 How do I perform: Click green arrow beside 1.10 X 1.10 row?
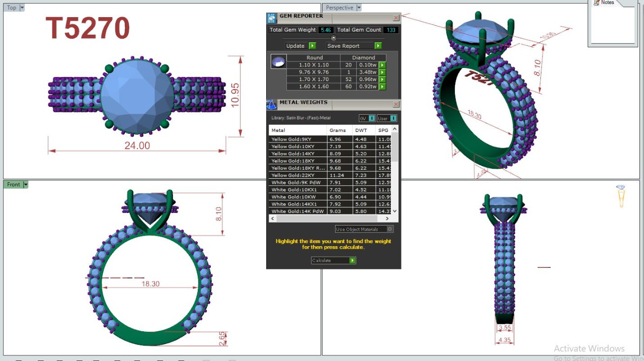(382, 65)
